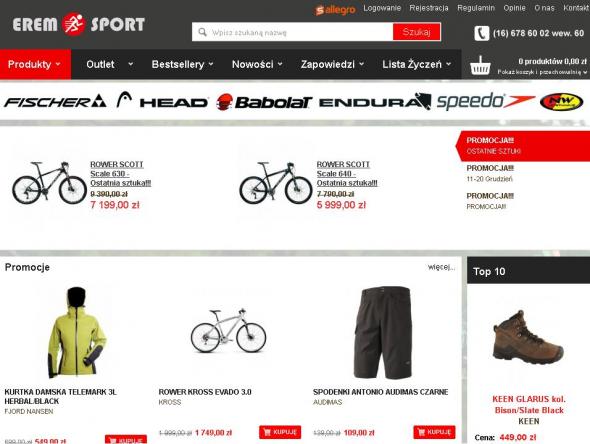Select the Speedo brand logo
The height and width of the screenshot is (444, 590).
(485, 101)
